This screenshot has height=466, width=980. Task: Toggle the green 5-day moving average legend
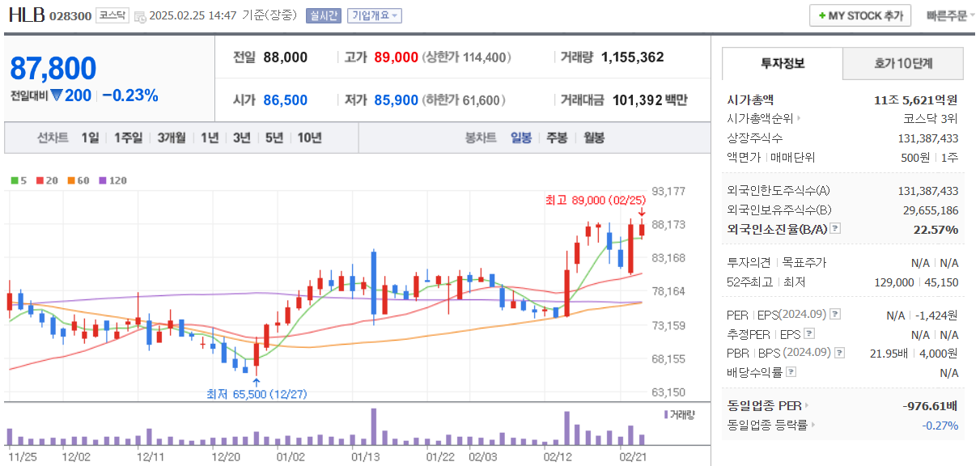click(14, 180)
